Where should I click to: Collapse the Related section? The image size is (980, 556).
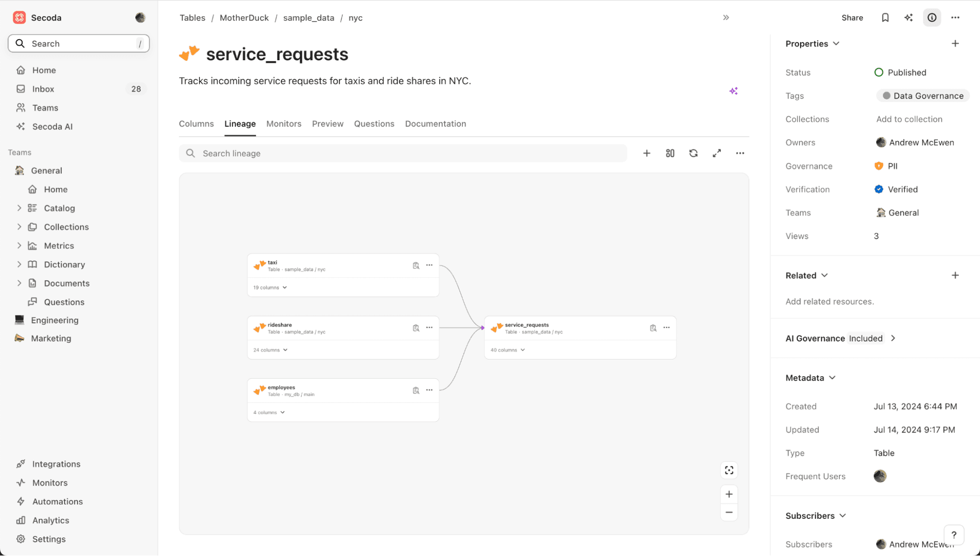pyautogui.click(x=806, y=275)
